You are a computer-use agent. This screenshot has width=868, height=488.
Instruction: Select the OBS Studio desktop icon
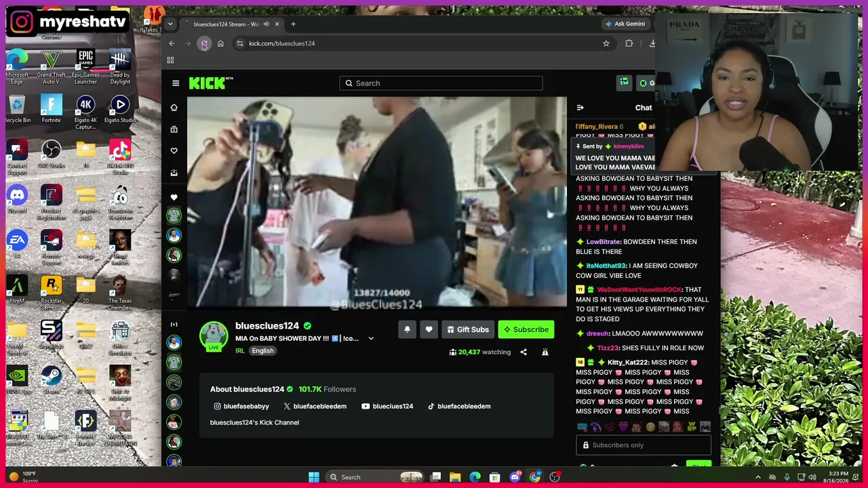point(51,155)
